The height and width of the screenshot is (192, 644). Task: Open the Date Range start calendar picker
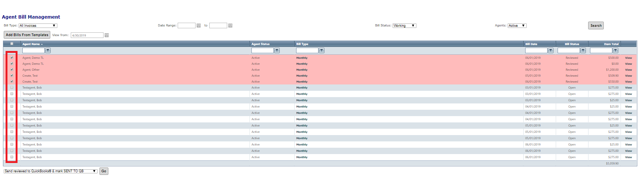pos(199,26)
